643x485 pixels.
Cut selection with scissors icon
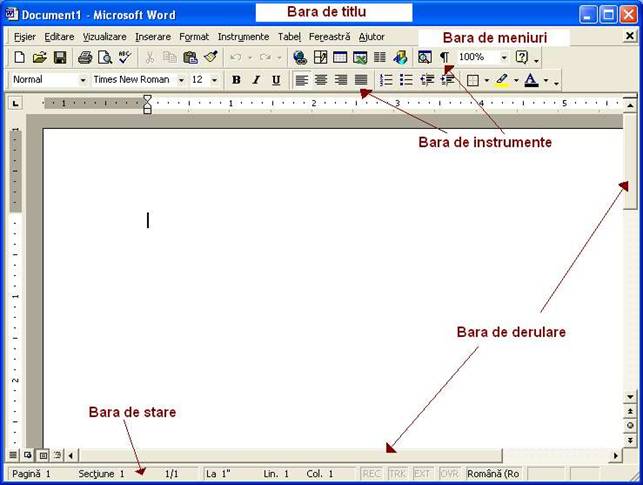(150, 57)
